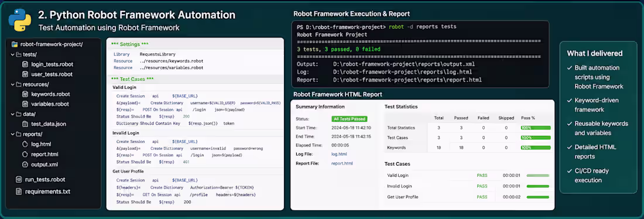Image resolution: width=644 pixels, height=219 pixels.
Task: Click the ../resources/variables.robot resource line
Action: tap(158, 67)
